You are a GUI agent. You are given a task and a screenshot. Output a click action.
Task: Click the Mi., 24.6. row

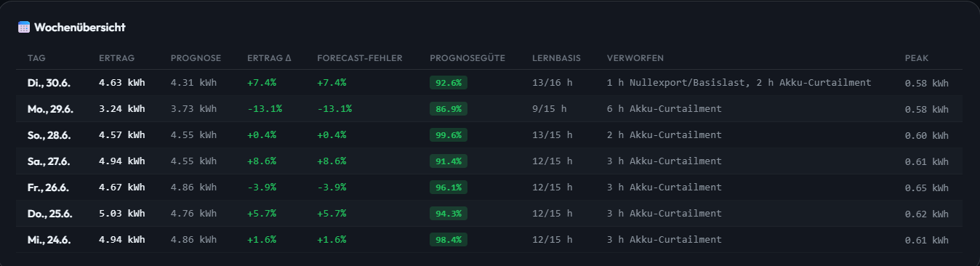489,240
